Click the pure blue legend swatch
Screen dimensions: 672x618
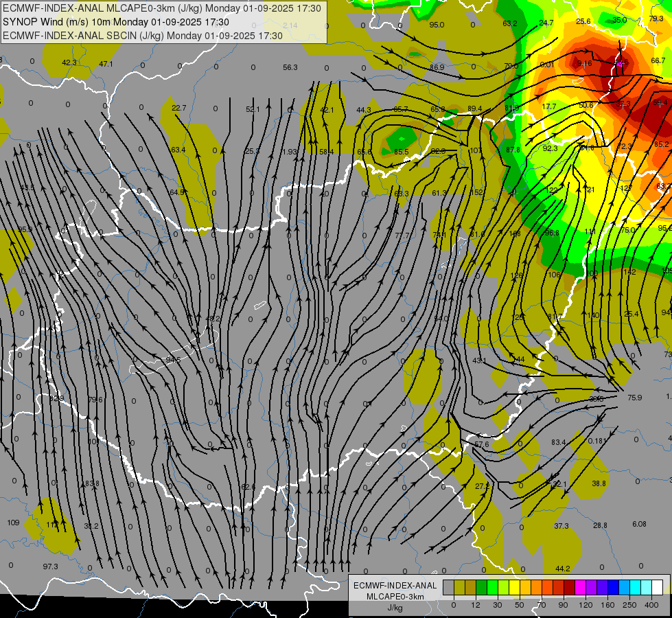coord(613,587)
